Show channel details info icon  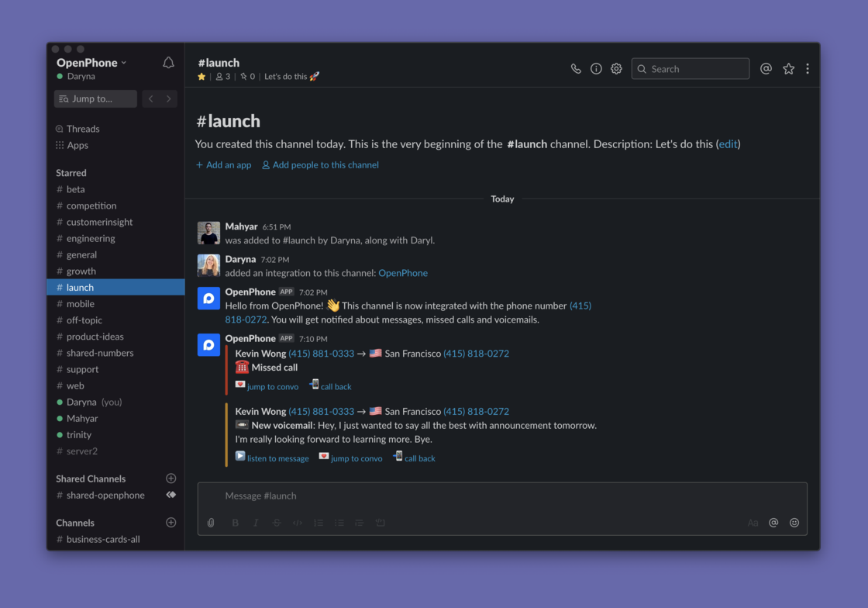(596, 69)
